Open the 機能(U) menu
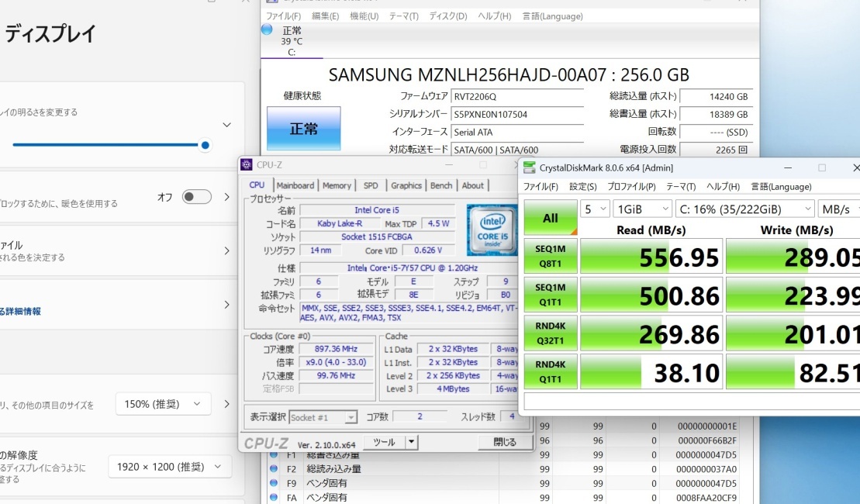The image size is (860, 504). pyautogui.click(x=364, y=16)
